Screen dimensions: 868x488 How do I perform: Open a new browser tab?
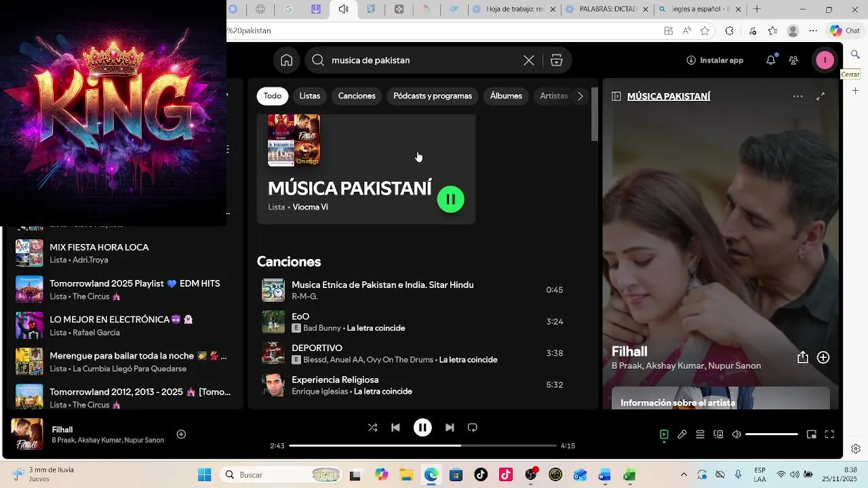click(757, 9)
